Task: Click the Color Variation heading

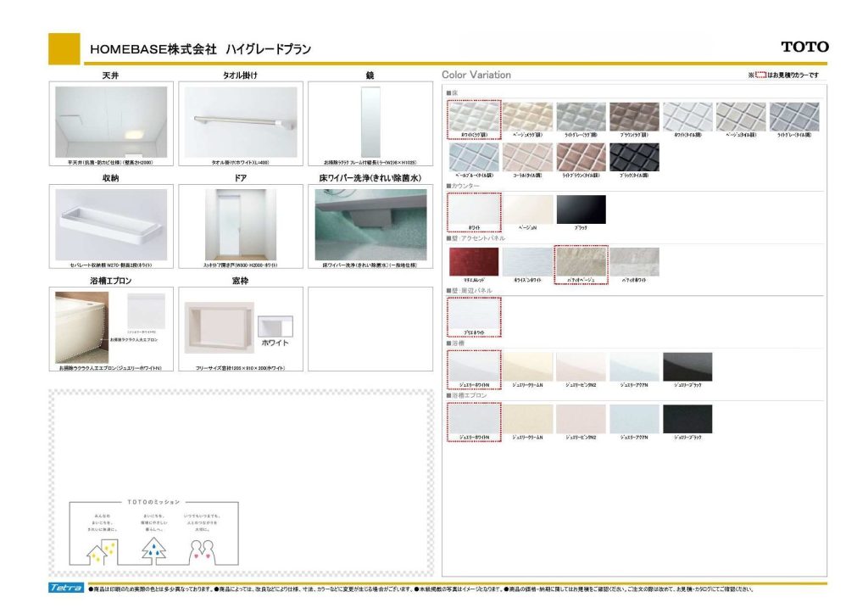Action: point(476,75)
